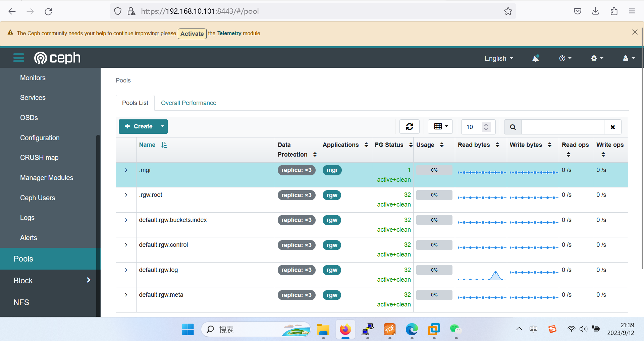This screenshot has width=644, height=341.
Task: Open the Create button dropdown caret
Action: [162, 126]
